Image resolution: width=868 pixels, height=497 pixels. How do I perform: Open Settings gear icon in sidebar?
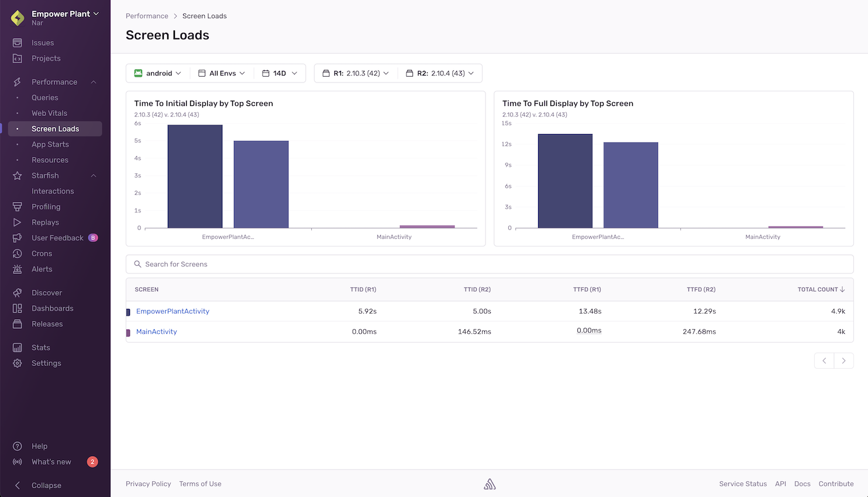(x=18, y=363)
